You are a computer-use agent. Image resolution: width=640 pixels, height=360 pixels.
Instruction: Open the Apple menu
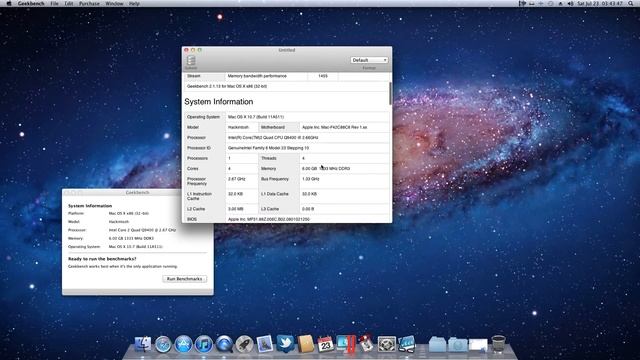[x=9, y=4]
